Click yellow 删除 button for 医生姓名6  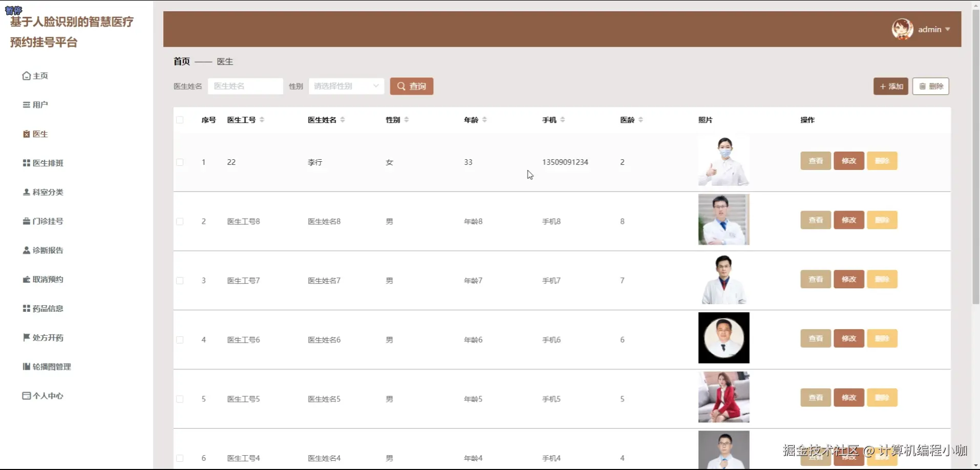882,338
